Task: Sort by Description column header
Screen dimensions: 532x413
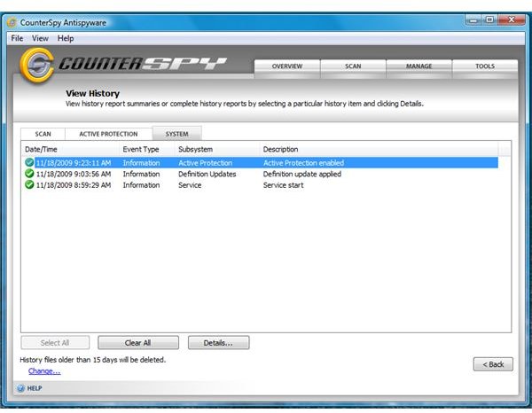Action: 379,149
